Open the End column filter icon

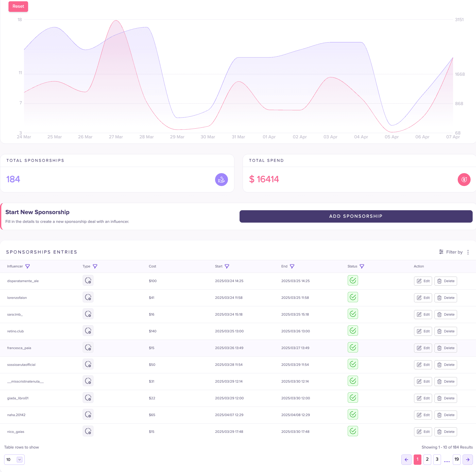point(292,266)
